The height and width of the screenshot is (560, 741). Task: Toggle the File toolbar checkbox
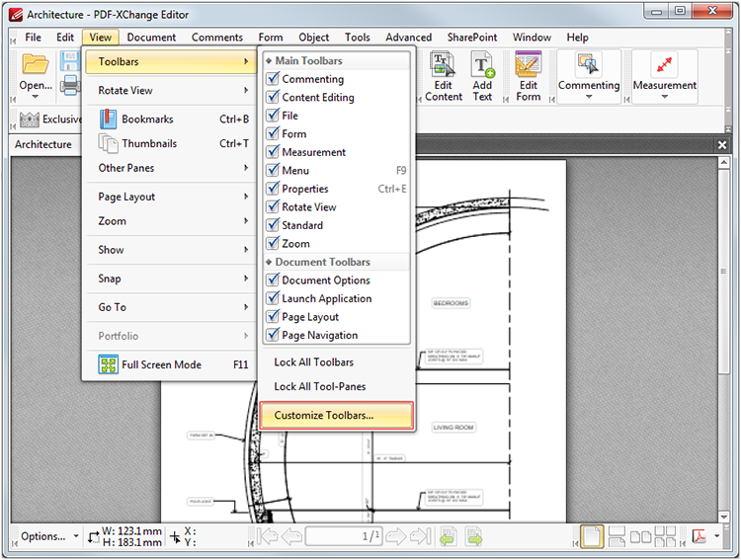(273, 116)
